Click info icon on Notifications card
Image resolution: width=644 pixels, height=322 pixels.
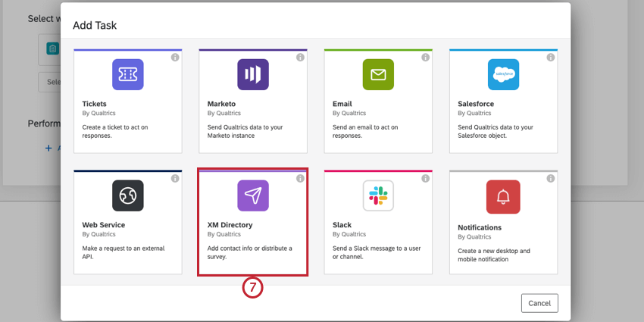(551, 178)
